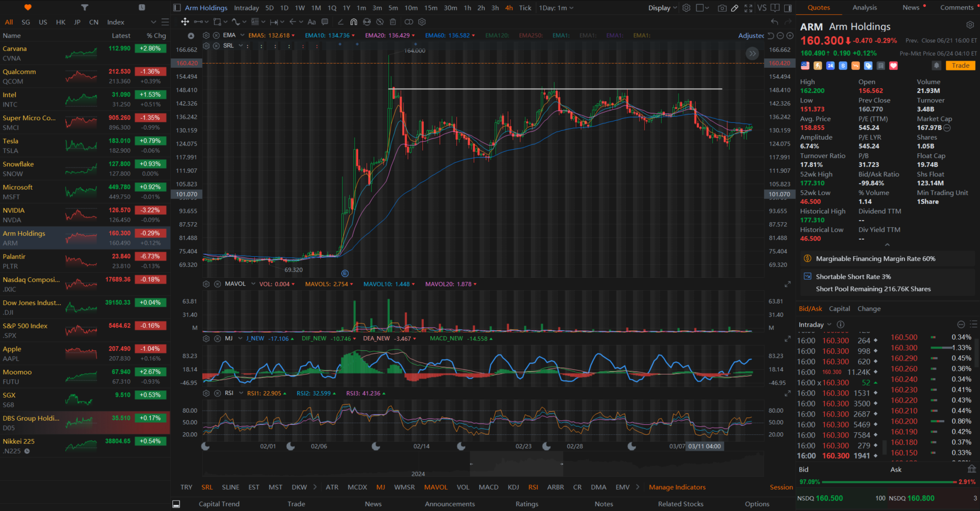Remove the EMA indicator with X

[216, 35]
